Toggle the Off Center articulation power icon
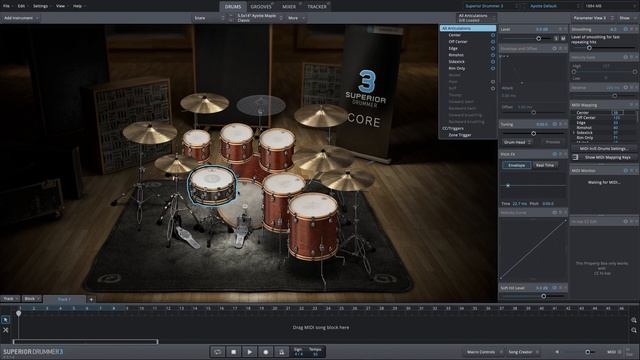 (x=493, y=42)
